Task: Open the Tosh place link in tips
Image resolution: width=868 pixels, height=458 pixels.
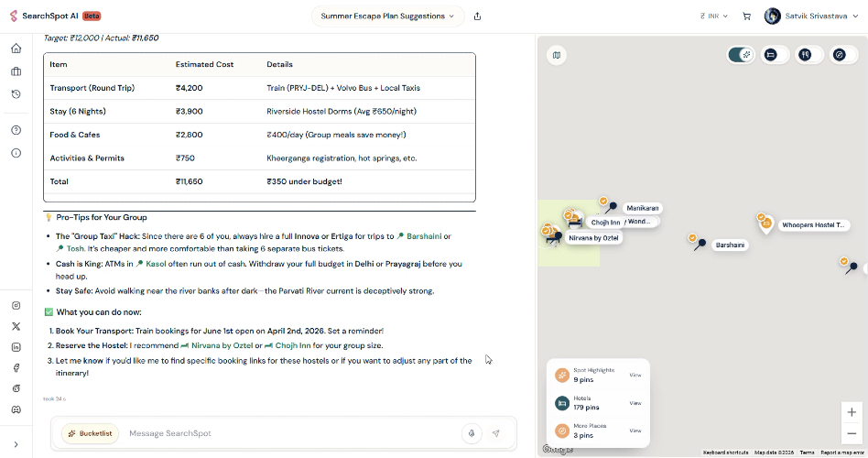Action: (x=71, y=248)
